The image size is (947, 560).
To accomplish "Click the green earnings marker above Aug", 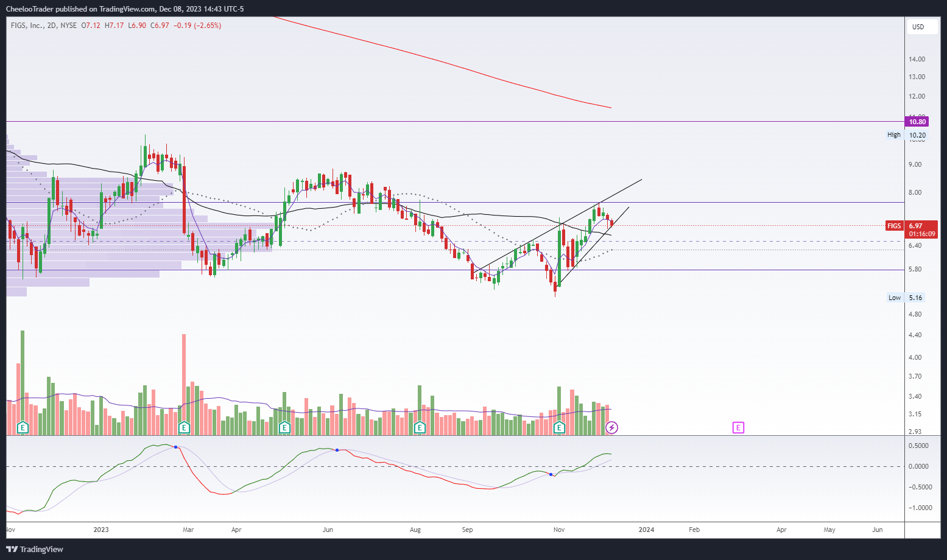I will (419, 428).
